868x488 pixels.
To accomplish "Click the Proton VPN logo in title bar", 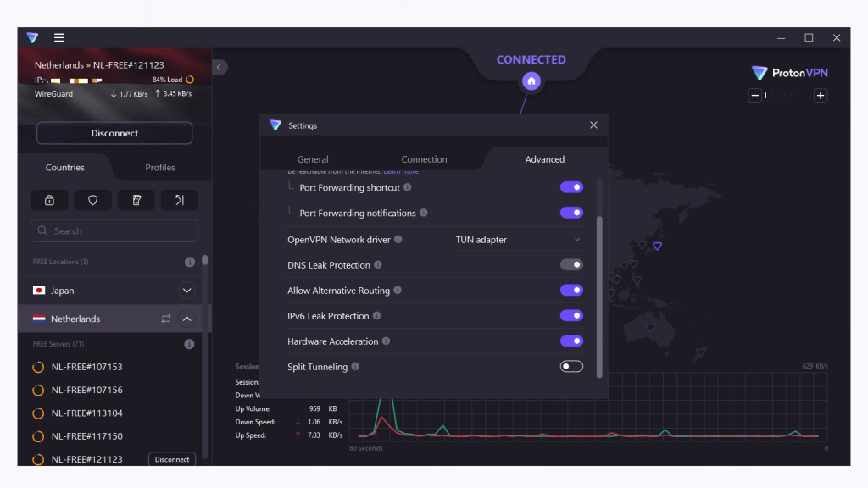I will pos(33,37).
